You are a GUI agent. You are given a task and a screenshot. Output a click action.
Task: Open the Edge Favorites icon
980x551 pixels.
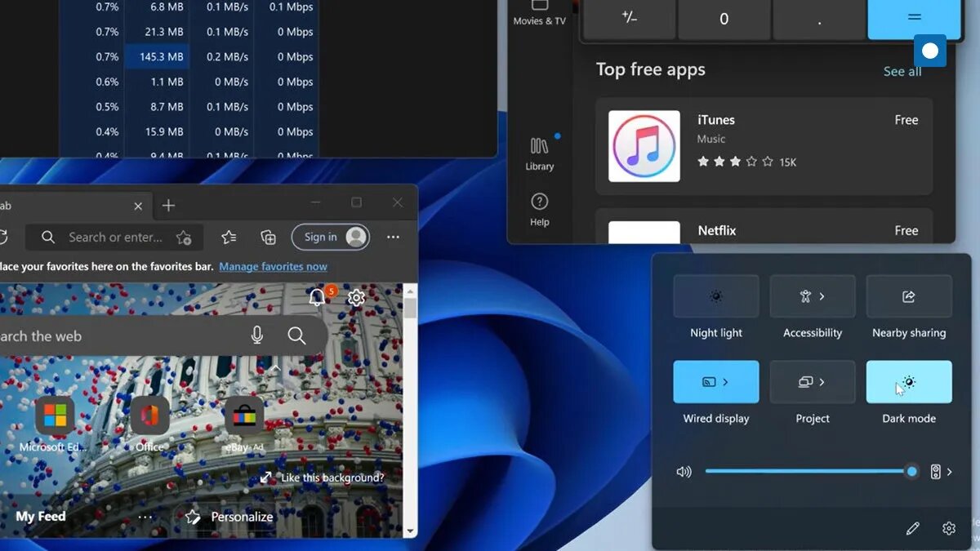pos(229,238)
